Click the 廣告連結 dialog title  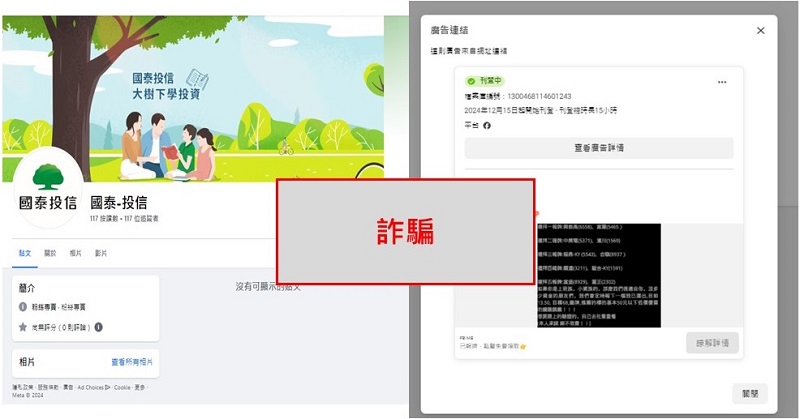449,30
